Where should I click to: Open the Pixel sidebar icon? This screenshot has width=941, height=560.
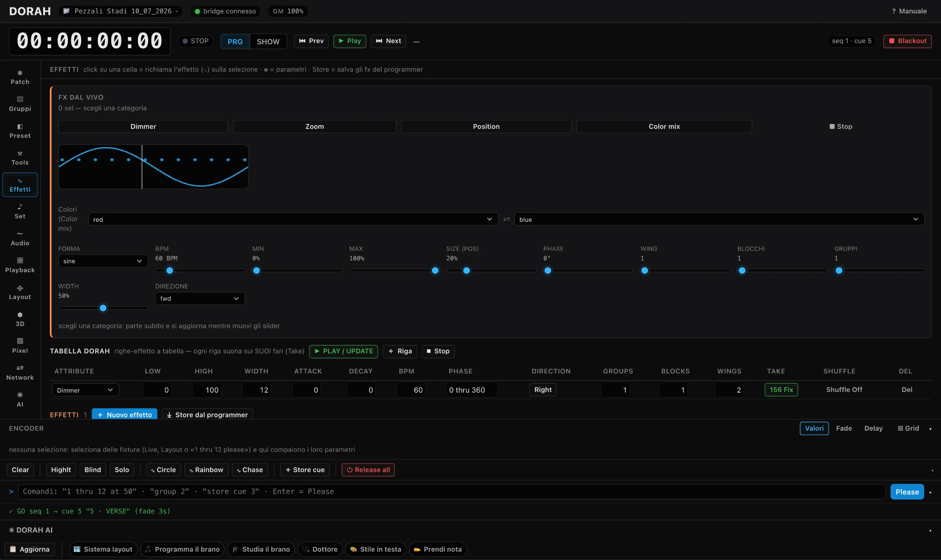coord(20,346)
